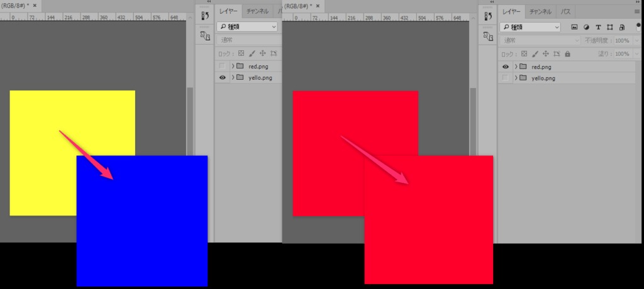Click the lock all padlock icon

pos(567,54)
